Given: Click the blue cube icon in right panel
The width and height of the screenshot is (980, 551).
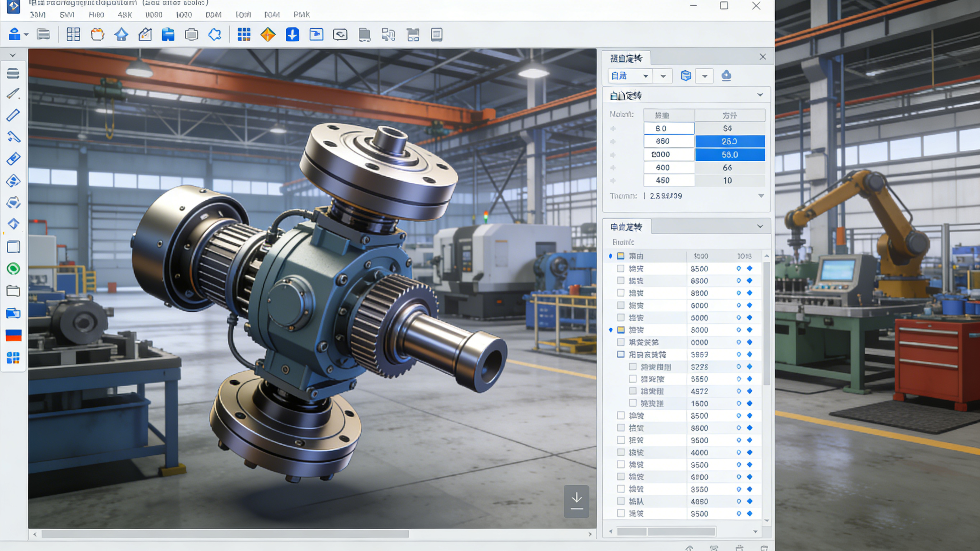Looking at the screenshot, I should tap(686, 76).
